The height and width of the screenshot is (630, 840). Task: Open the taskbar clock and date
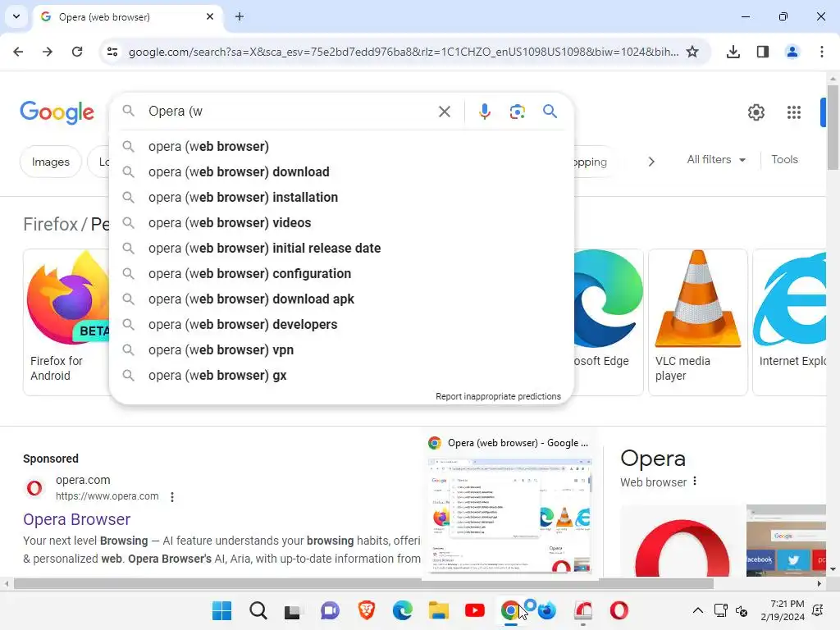pyautogui.click(x=782, y=610)
